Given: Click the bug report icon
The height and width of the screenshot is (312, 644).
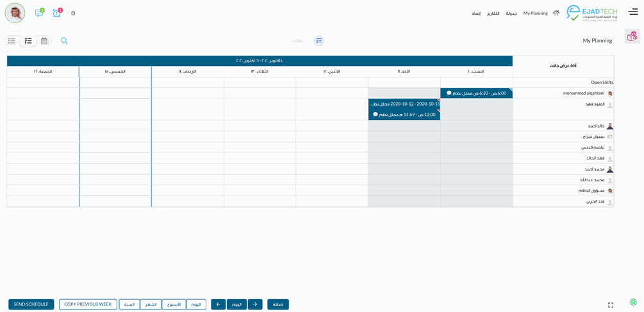Looking at the screenshot, I should [73, 13].
